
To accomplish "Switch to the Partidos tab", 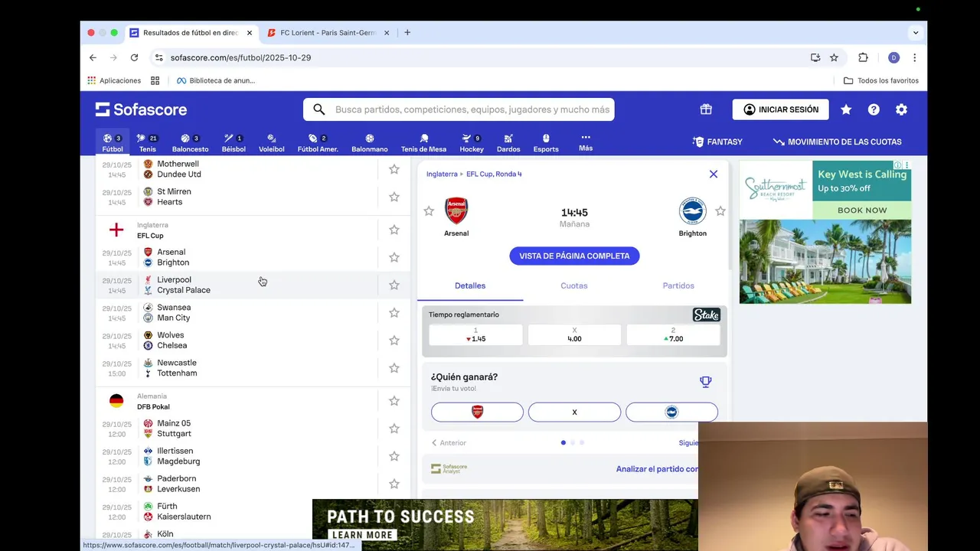I will [678, 285].
